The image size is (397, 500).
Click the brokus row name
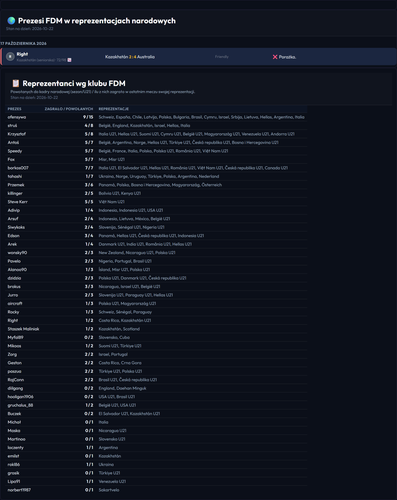(x=14, y=287)
